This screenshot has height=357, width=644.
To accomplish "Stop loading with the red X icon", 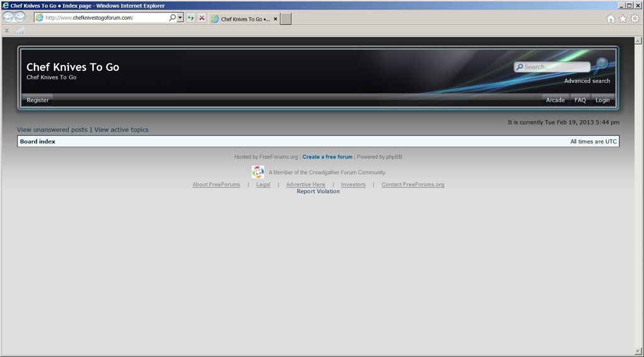I will pos(202,18).
